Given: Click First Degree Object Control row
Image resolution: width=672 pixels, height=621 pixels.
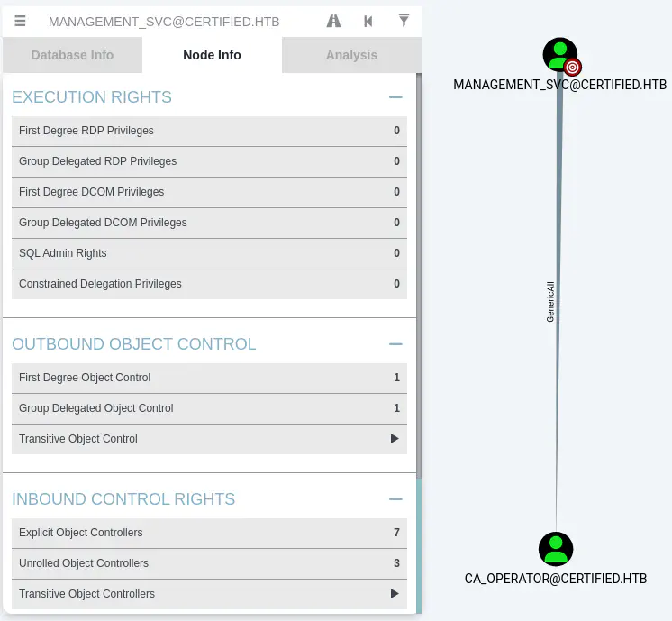Looking at the screenshot, I should click(209, 378).
